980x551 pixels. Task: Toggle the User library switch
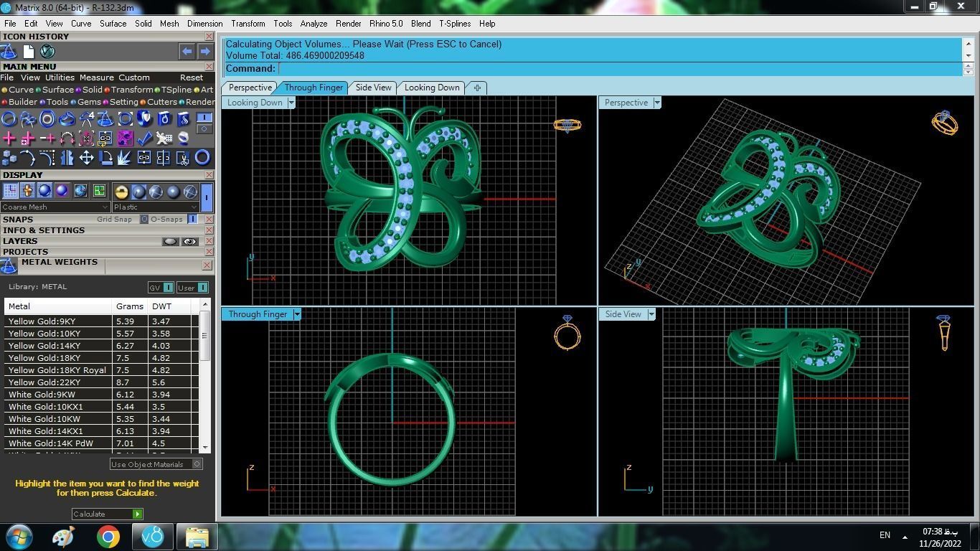pyautogui.click(x=192, y=287)
